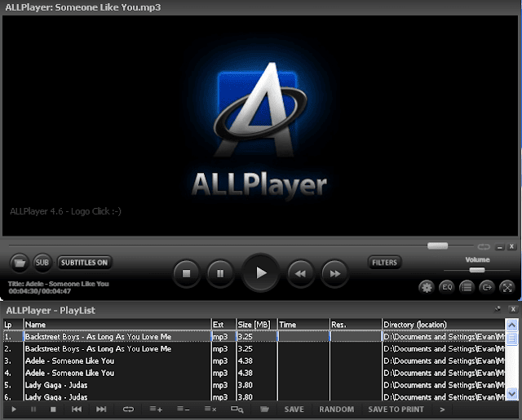Screen dimensions: 522x420
Task: Toggle repeat icon beside seek bar
Action: [x=484, y=246]
